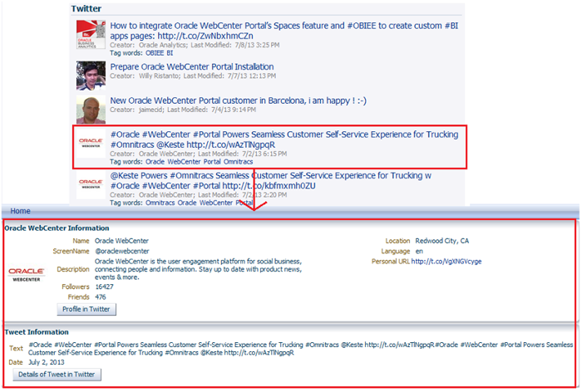Click Oracle WebCenter logo beside the highlighted tweet
The height and width of the screenshot is (392, 582).
(91, 143)
